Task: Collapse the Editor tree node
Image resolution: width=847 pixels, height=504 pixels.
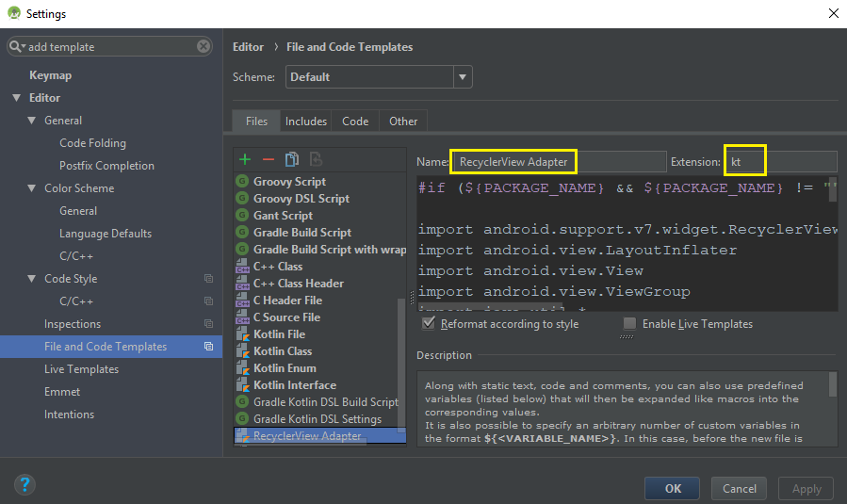Action: 17,98
